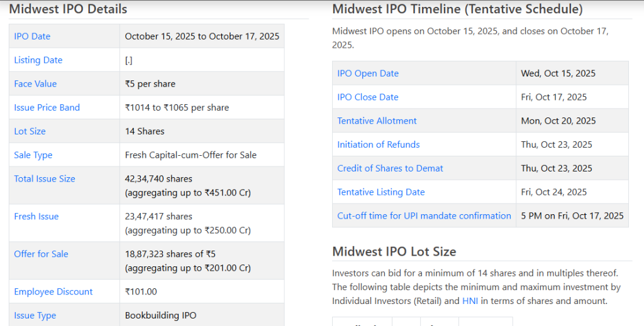Open the Total Issue Size link
Viewport: 644px width, 326px height.
[45, 179]
